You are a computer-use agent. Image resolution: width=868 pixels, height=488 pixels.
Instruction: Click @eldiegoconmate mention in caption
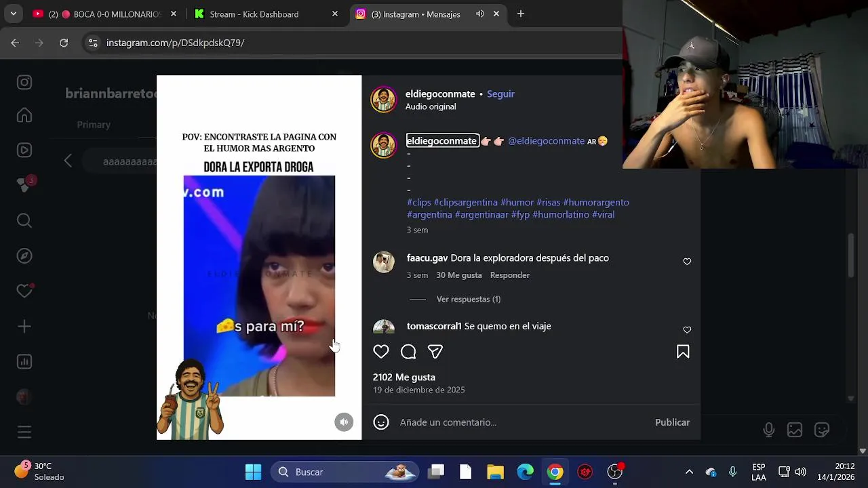[546, 141]
